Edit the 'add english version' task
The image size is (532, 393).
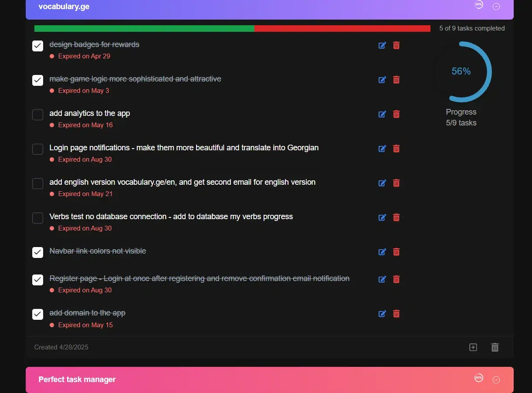tap(382, 183)
